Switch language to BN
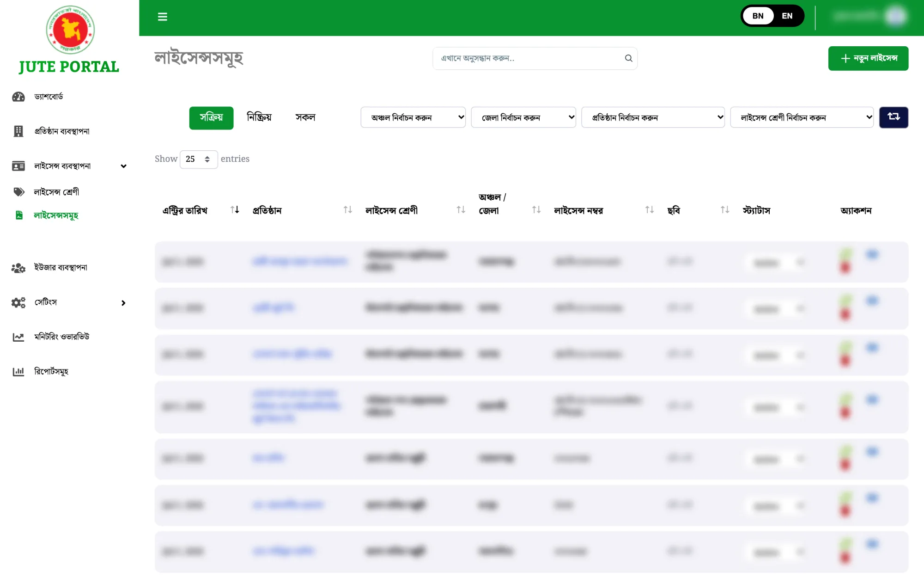924x578 pixels. pyautogui.click(x=758, y=16)
